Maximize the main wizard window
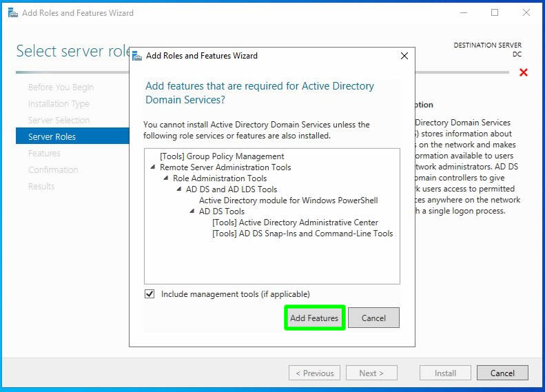 click(x=495, y=12)
